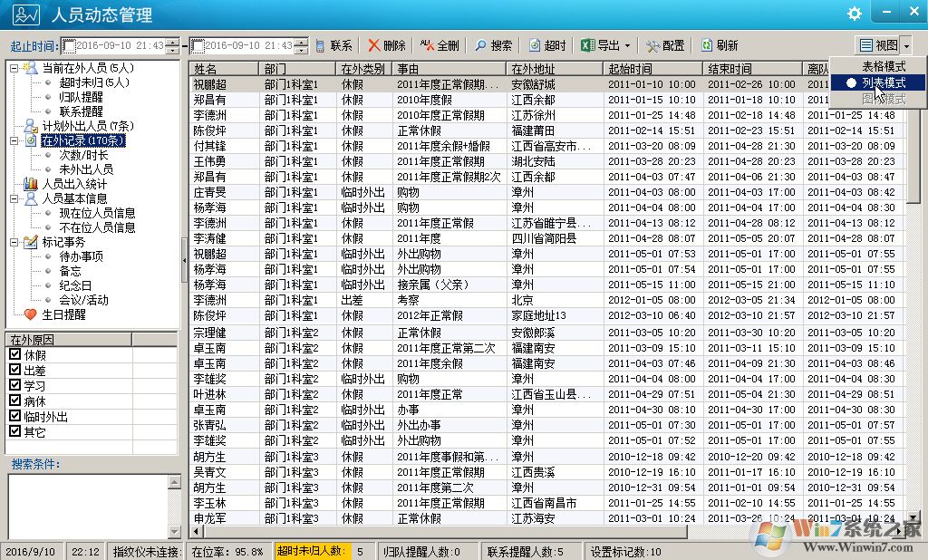This screenshot has width=928, height=560.
Task: Open settings gear icon in title bar
Action: pyautogui.click(x=854, y=14)
